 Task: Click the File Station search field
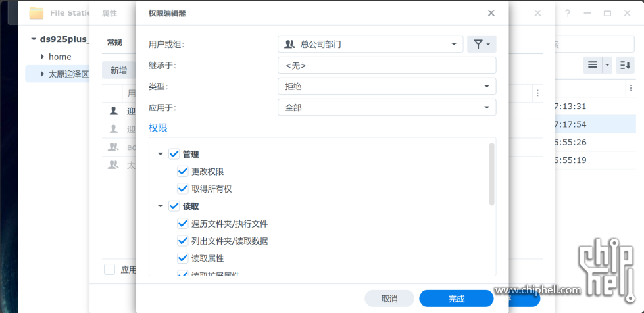pos(594,44)
